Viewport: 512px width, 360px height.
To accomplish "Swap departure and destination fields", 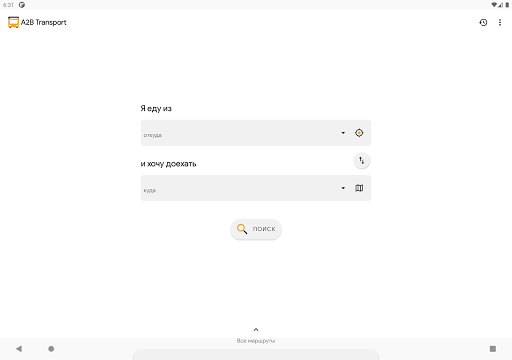I will coord(362,161).
